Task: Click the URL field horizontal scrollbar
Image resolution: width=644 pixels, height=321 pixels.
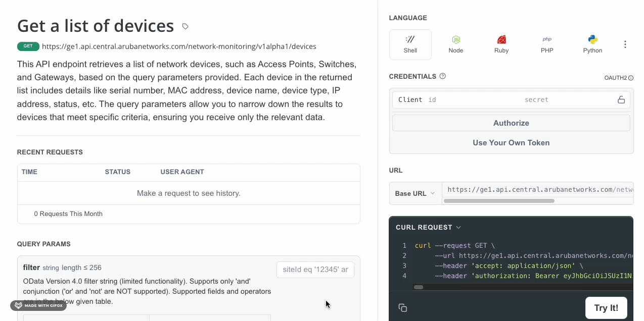Action: [x=499, y=201]
